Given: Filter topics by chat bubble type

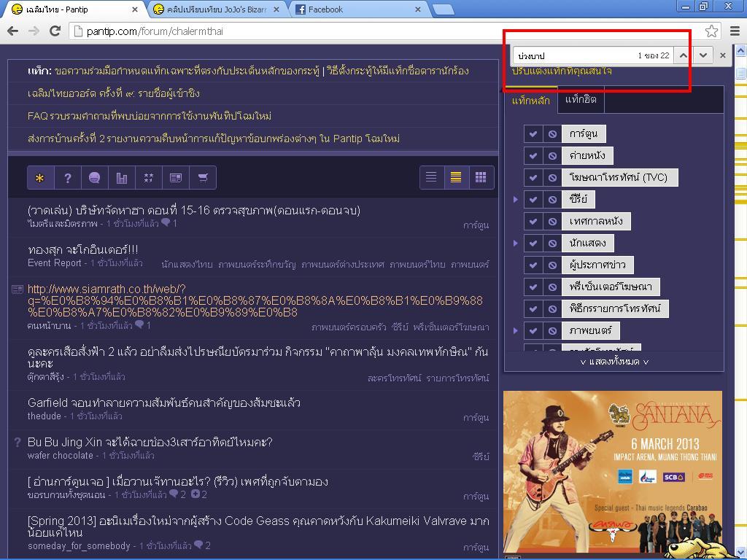Looking at the screenshot, I should point(95,178).
